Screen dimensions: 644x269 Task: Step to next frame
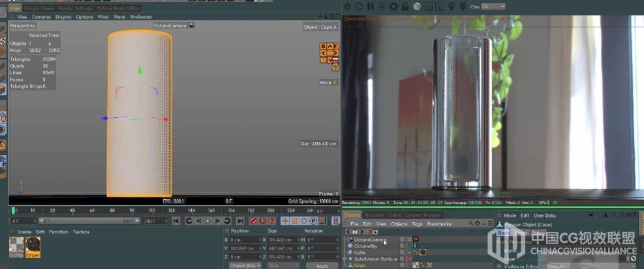218,221
